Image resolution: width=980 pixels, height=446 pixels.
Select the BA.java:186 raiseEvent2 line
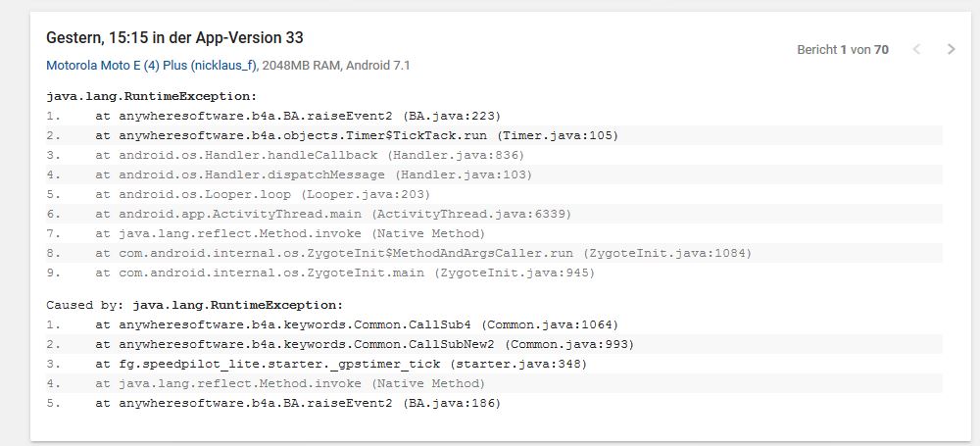[x=298, y=403]
